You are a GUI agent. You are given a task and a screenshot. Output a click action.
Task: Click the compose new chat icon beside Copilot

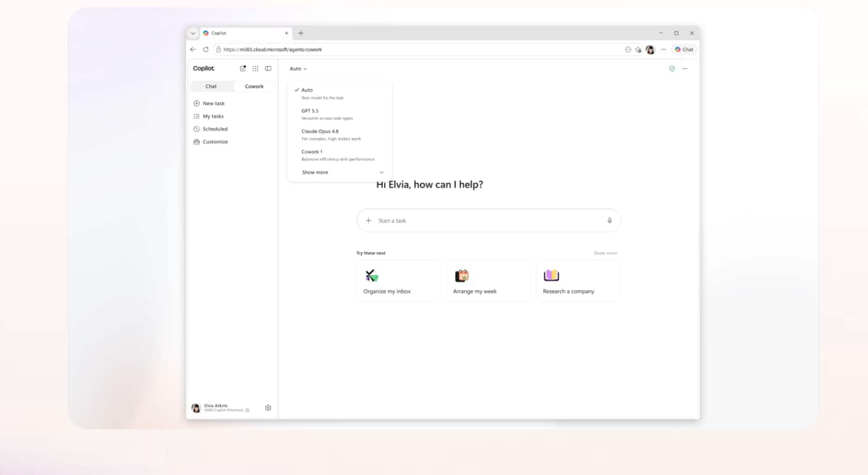(243, 68)
